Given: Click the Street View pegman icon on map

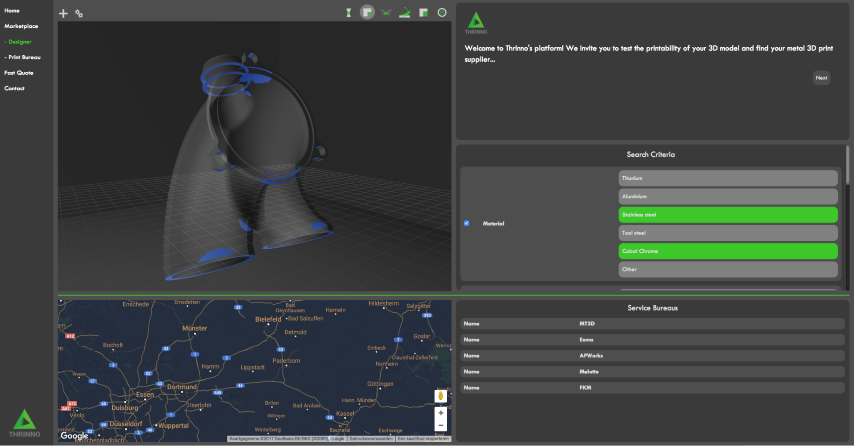Looking at the screenshot, I should (440, 395).
